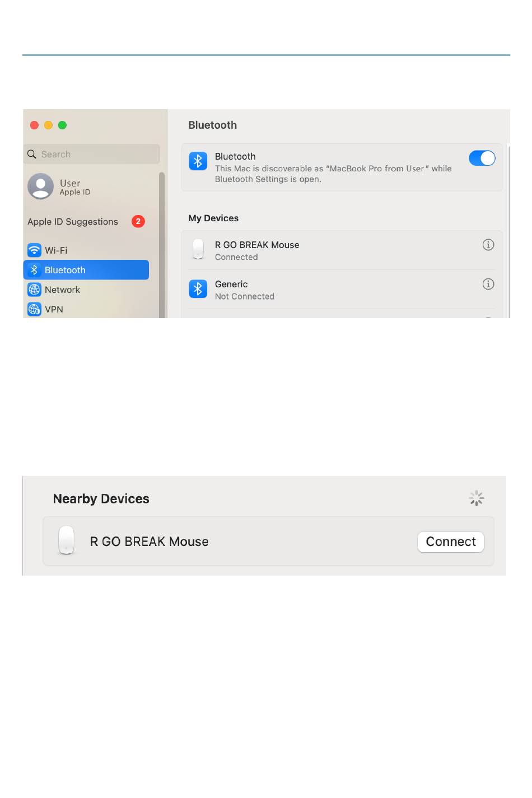The width and height of the screenshot is (532, 798).
Task: Click Not Connected status under Generic
Action: point(245,296)
